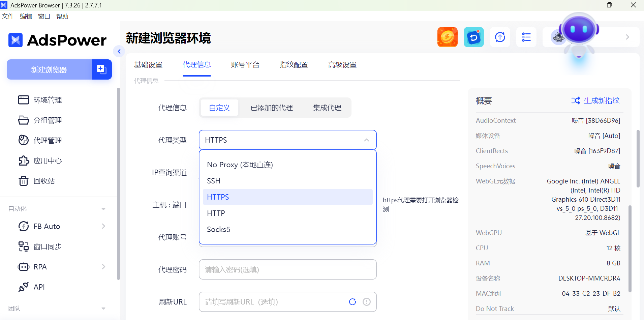Click the 新建浏览器 button
The height and width of the screenshot is (320, 644).
tap(49, 69)
